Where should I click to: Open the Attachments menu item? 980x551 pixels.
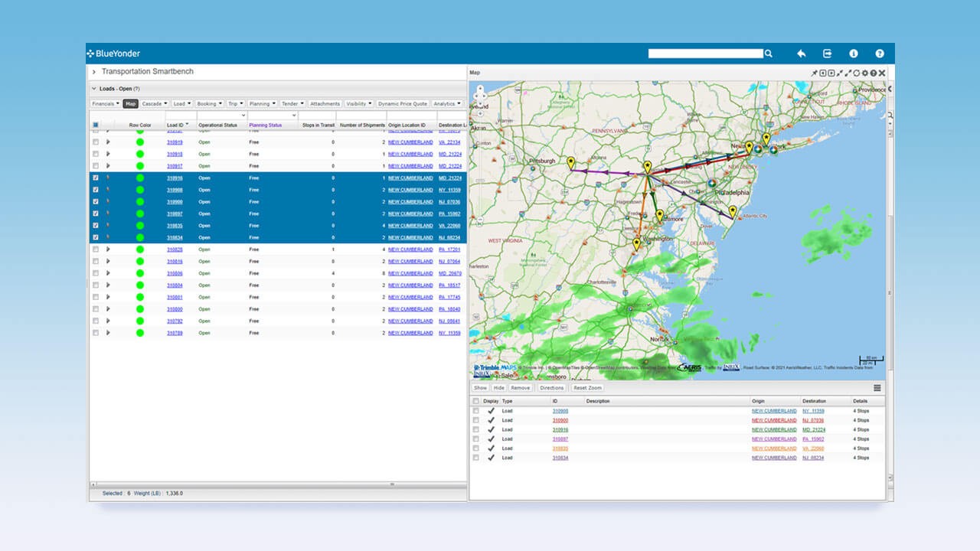point(325,103)
